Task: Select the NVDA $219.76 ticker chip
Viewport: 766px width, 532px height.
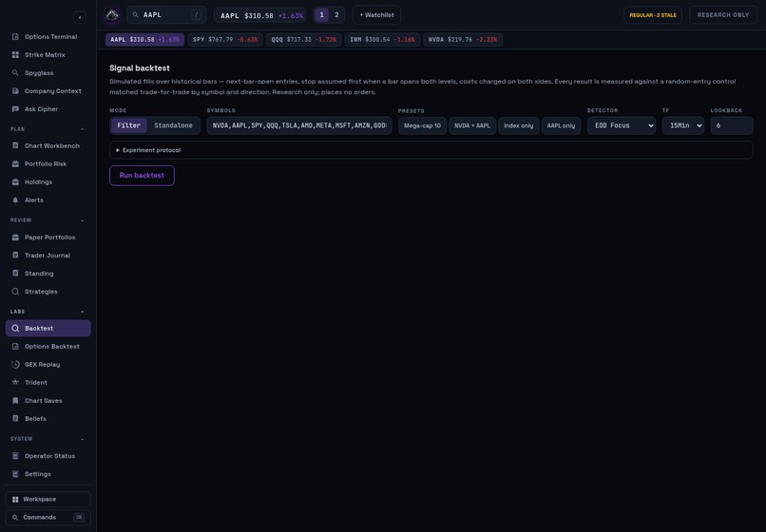Action: pos(463,40)
